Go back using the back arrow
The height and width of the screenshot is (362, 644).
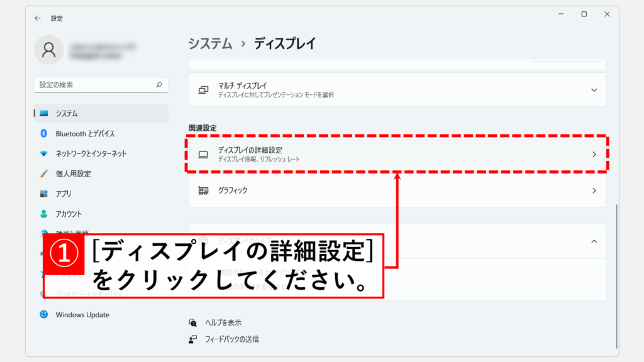[38, 19]
